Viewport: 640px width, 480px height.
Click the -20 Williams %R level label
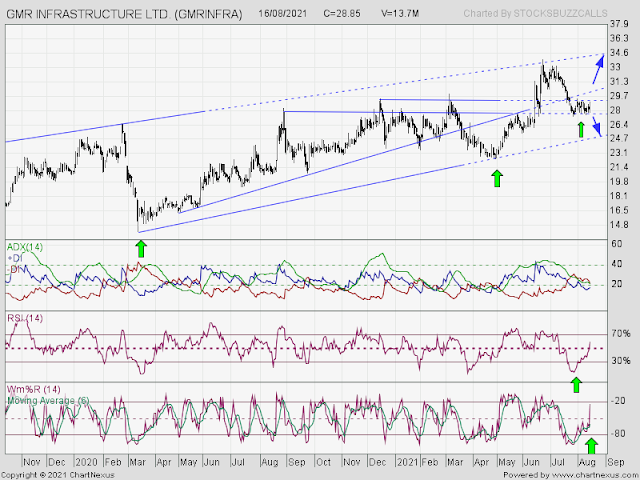click(x=618, y=401)
